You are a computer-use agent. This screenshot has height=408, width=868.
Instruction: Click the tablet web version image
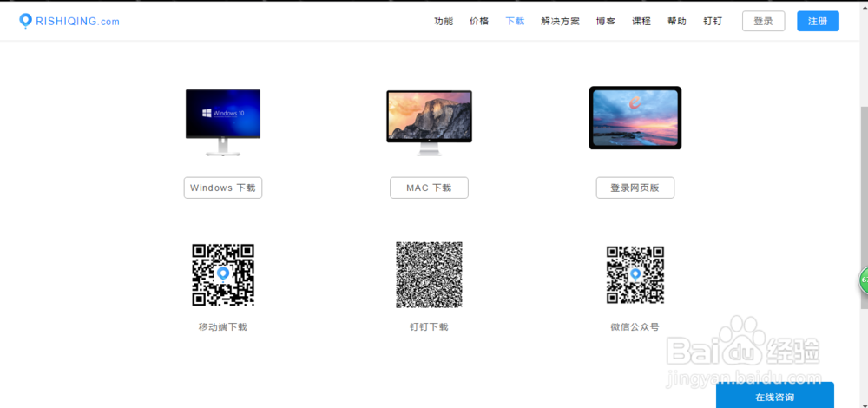[635, 118]
